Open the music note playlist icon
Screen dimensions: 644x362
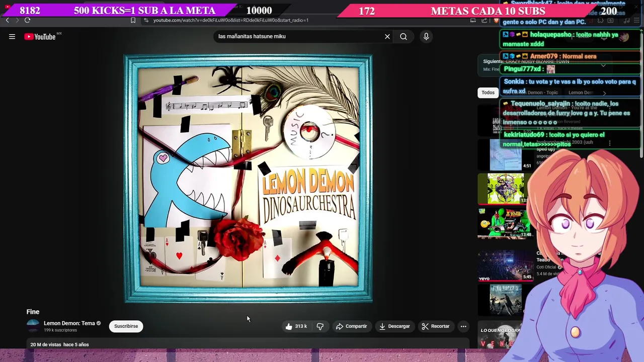[x=626, y=20]
